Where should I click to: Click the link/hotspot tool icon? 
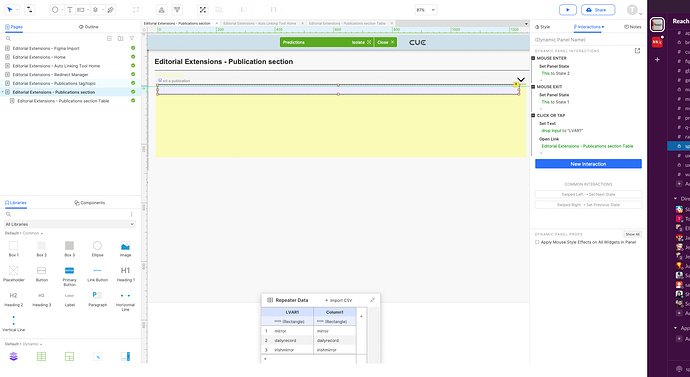[x=110, y=9]
